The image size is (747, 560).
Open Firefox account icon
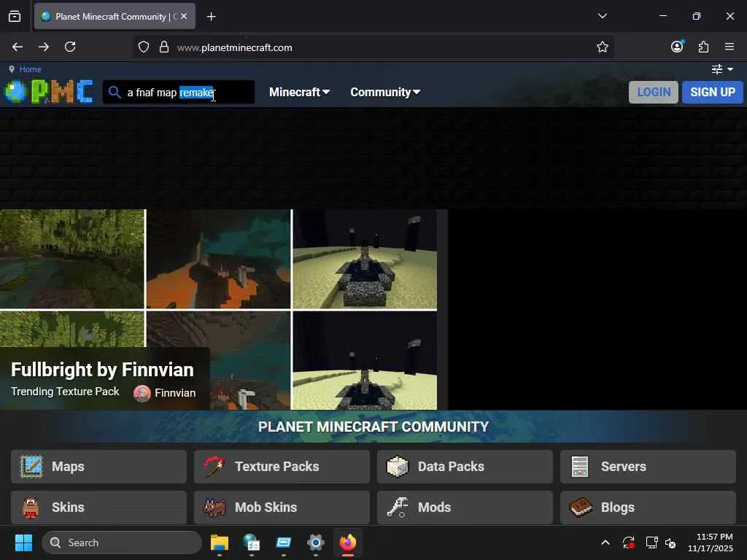(677, 47)
